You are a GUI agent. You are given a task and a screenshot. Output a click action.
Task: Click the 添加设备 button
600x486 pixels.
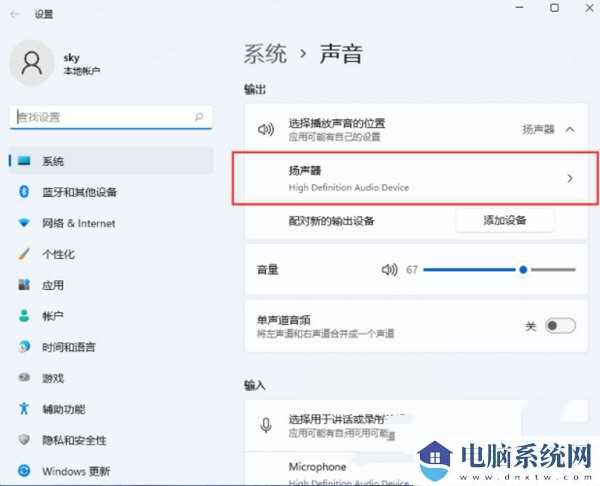tap(505, 220)
